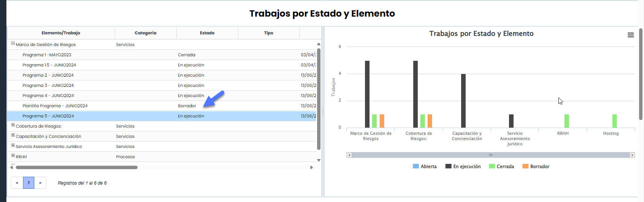This screenshot has width=644, height=202.
Task: Expand the Cobertura de Riesgos node
Action: [13, 125]
